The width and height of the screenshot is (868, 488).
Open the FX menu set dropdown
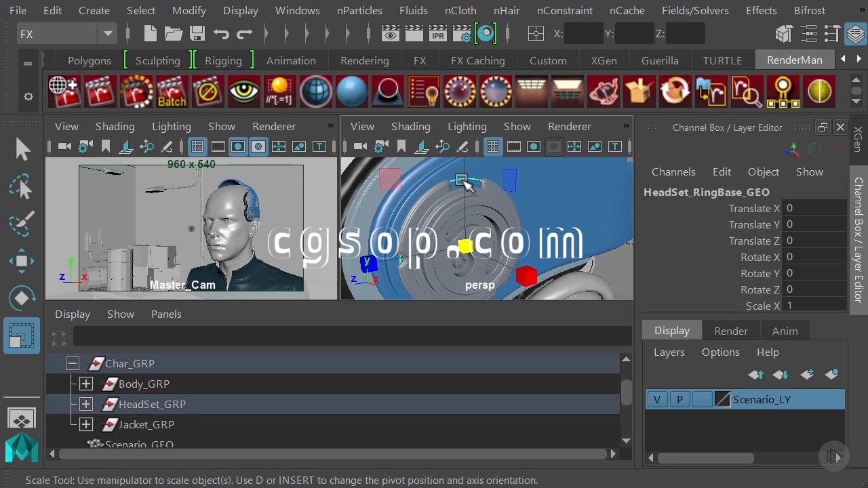66,34
